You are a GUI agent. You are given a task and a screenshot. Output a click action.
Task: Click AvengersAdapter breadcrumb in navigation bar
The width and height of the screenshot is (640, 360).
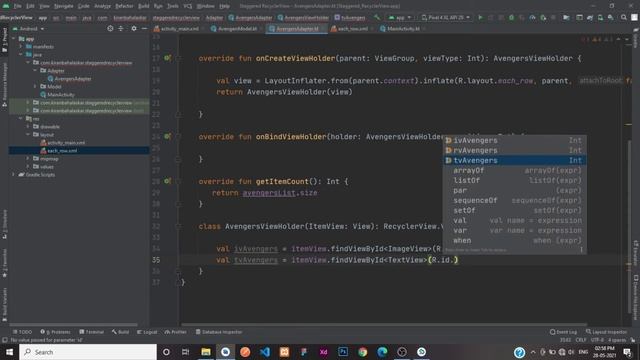point(250,18)
